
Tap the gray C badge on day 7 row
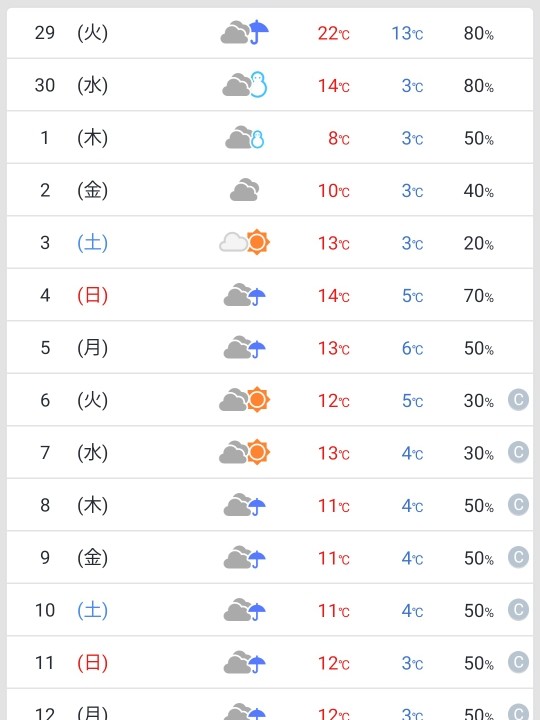(x=518, y=452)
